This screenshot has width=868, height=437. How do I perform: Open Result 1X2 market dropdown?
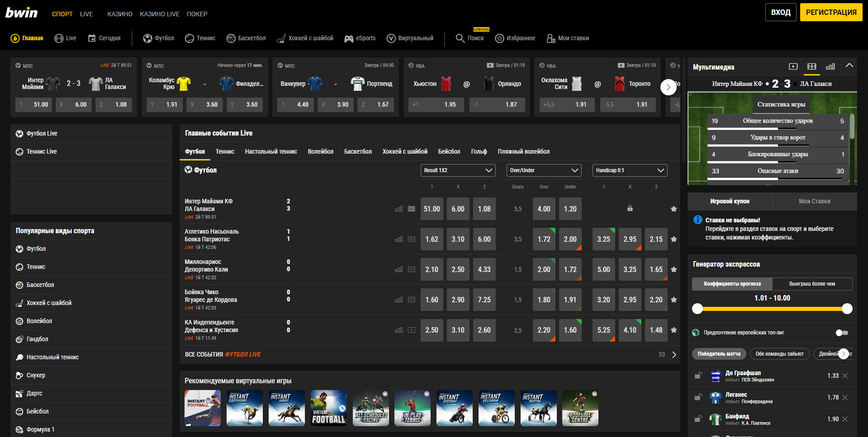[458, 170]
